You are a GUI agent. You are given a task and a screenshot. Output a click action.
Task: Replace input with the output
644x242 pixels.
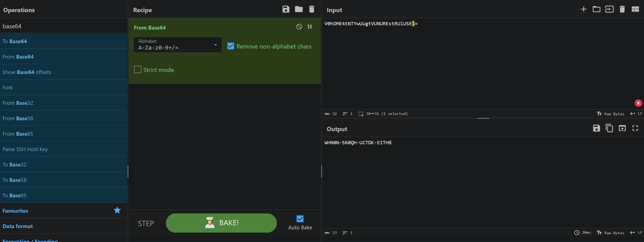pos(622,128)
